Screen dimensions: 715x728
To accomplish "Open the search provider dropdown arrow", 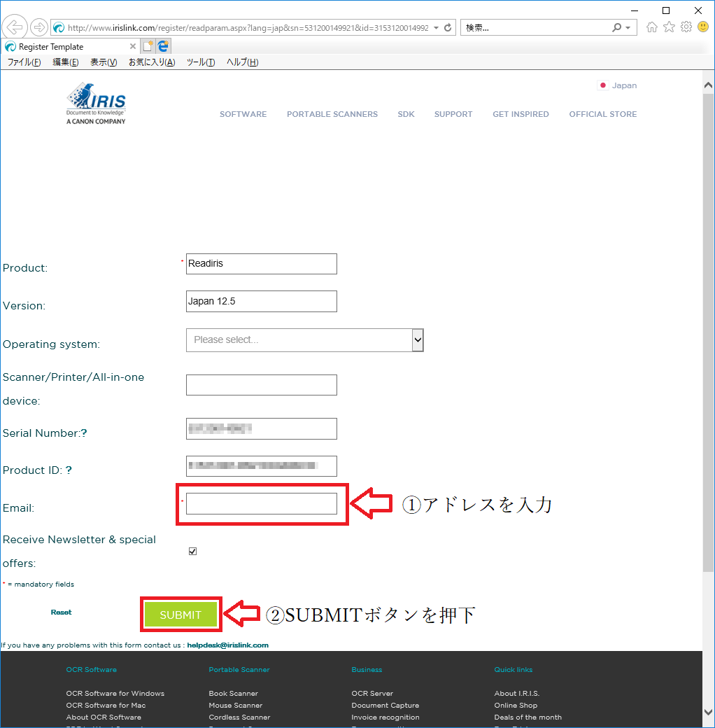I will tap(628, 28).
